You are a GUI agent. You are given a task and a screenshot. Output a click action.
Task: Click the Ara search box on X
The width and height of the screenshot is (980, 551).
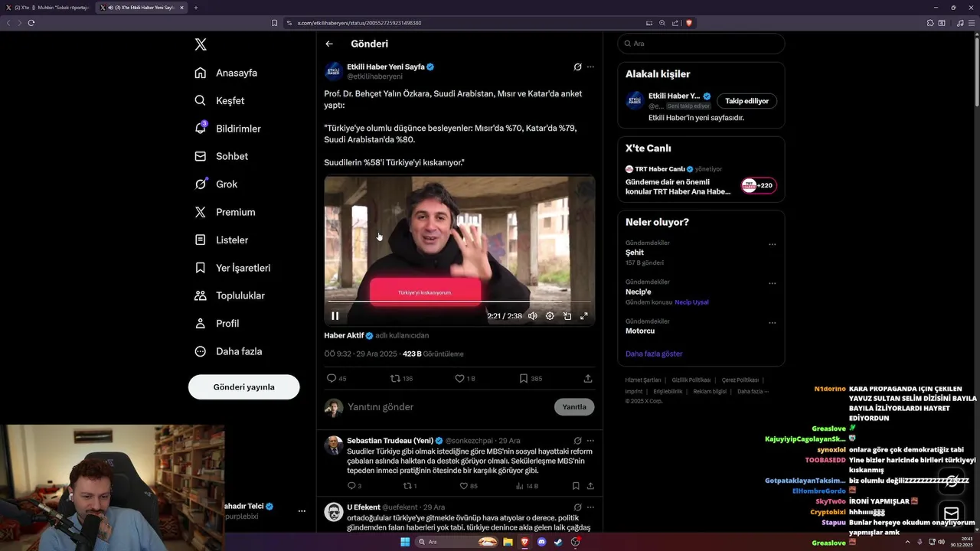click(701, 44)
